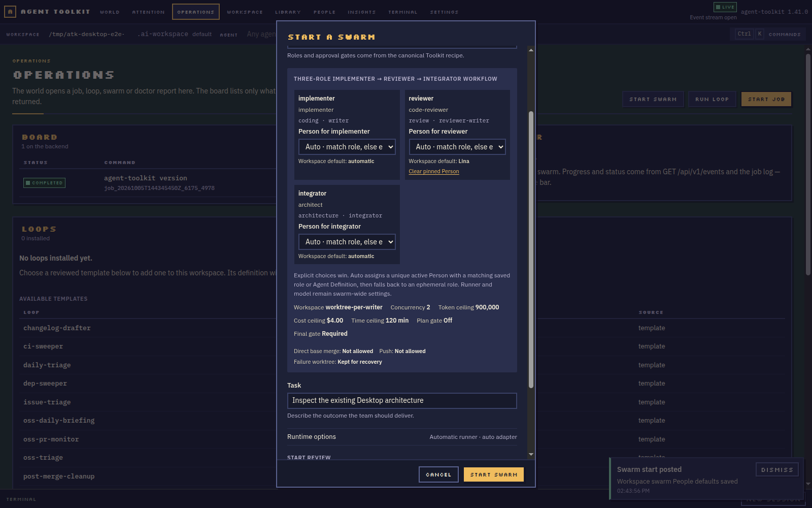Image resolution: width=812 pixels, height=508 pixels.
Task: Click Start Swarm button on Operations page
Action: pyautogui.click(x=653, y=99)
